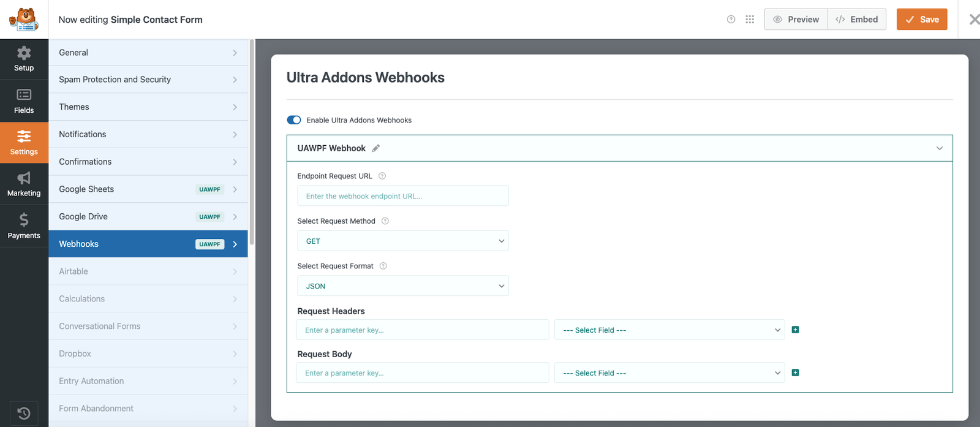The height and width of the screenshot is (427, 980).
Task: Open the Setup gear panel
Action: pos(24,59)
